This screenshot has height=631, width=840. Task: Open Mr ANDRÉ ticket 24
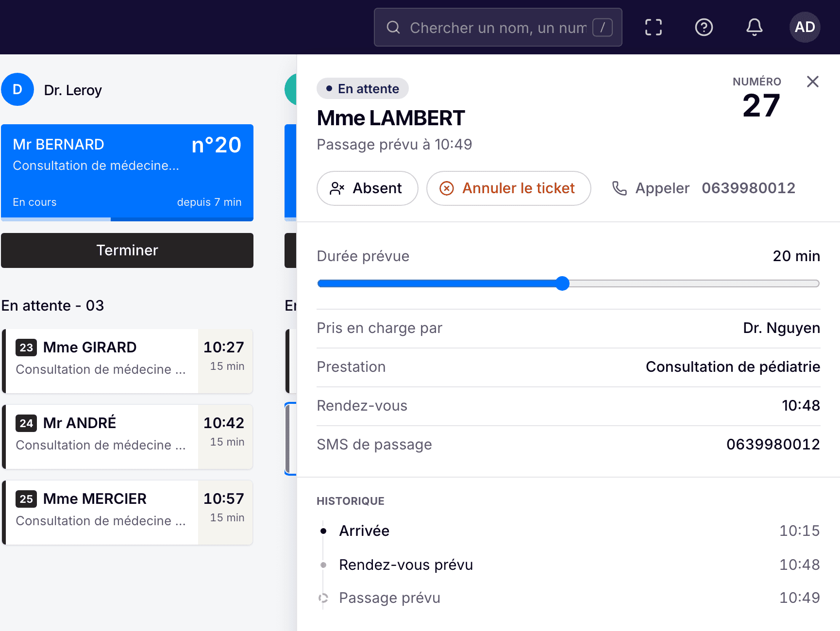[x=127, y=437]
